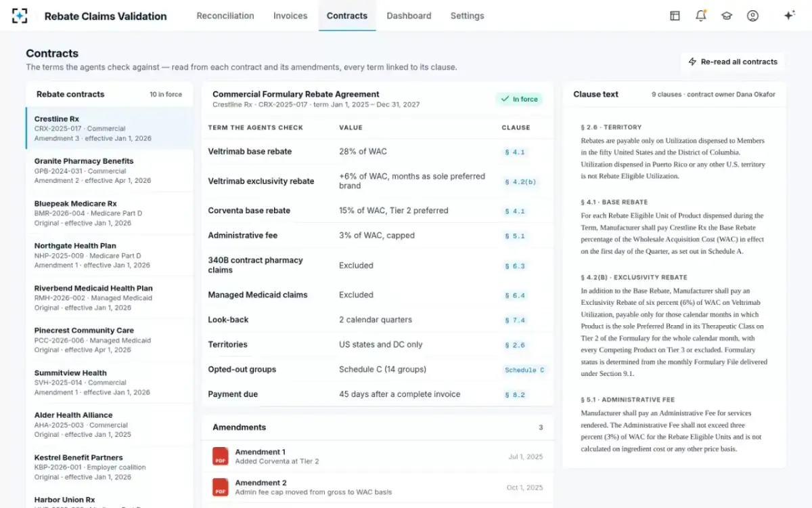
Task: Open the Schedule C clause link
Action: coord(524,370)
